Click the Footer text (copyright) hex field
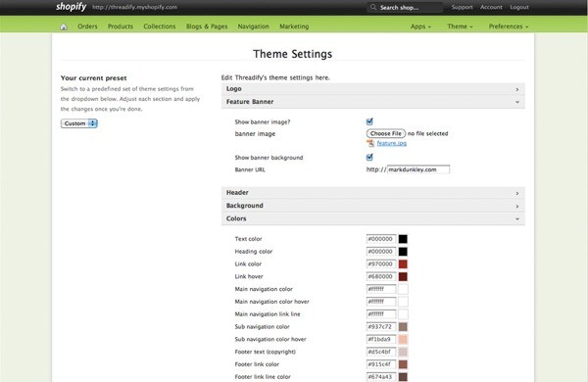Image resolution: width=588 pixels, height=382 pixels. 381,352
